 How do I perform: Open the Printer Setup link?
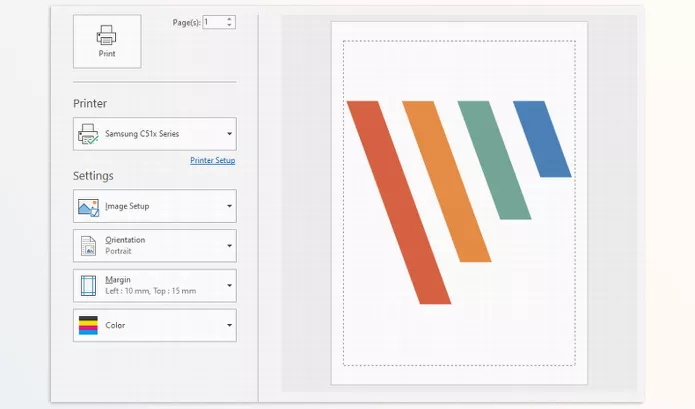pos(212,160)
